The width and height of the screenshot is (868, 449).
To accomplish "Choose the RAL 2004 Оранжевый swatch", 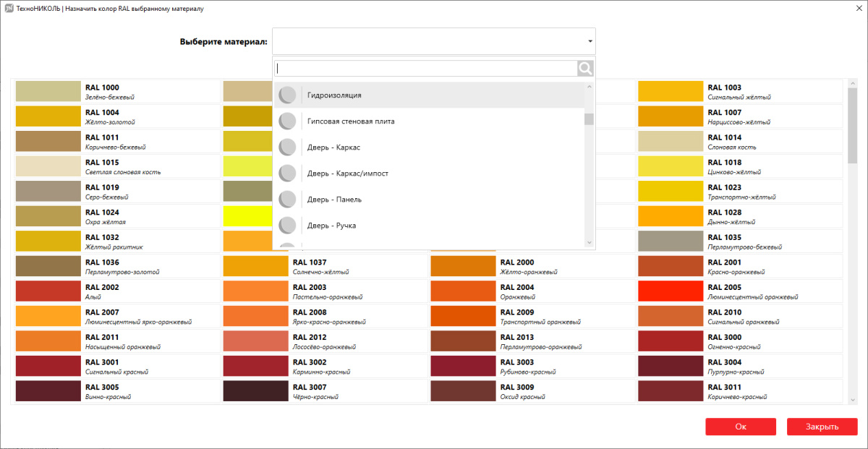I will pos(463,291).
